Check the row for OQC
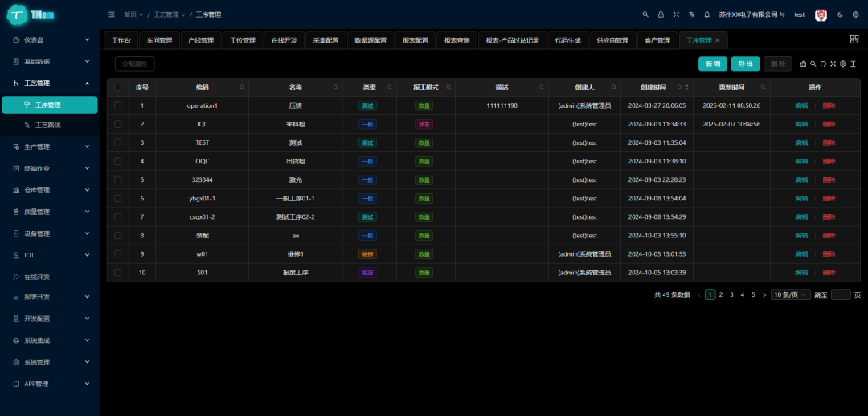This screenshot has height=416, width=868. coord(118,161)
